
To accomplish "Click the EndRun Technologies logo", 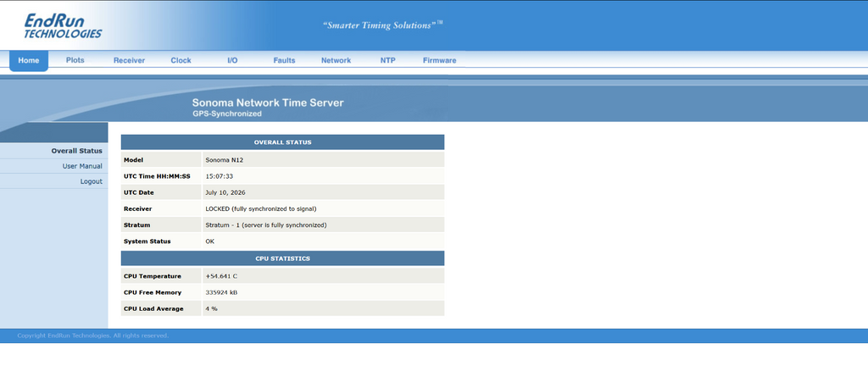I will pyautogui.click(x=63, y=26).
